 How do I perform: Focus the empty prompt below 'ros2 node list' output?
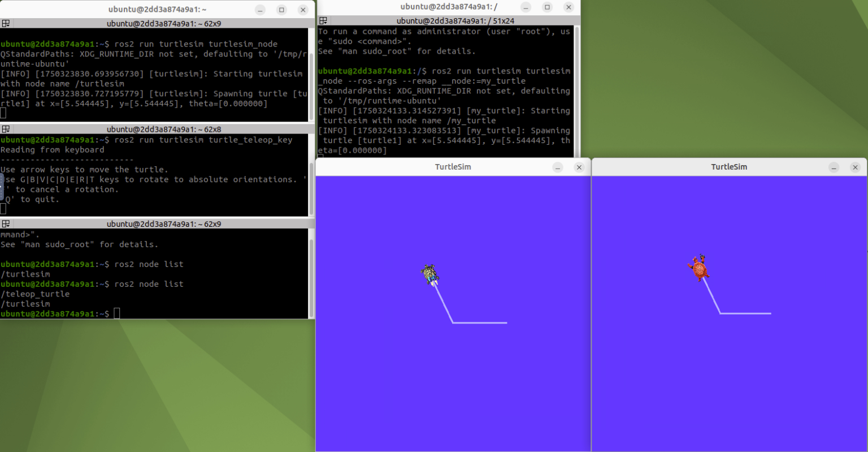tap(117, 313)
